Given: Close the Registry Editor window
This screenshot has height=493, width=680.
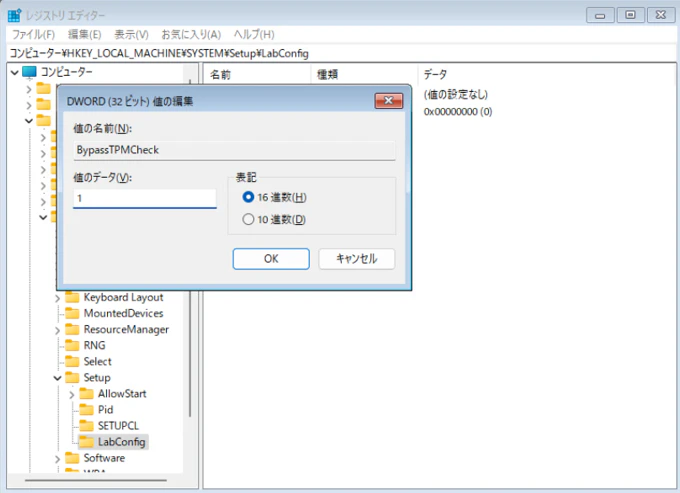Looking at the screenshot, I should click(660, 15).
